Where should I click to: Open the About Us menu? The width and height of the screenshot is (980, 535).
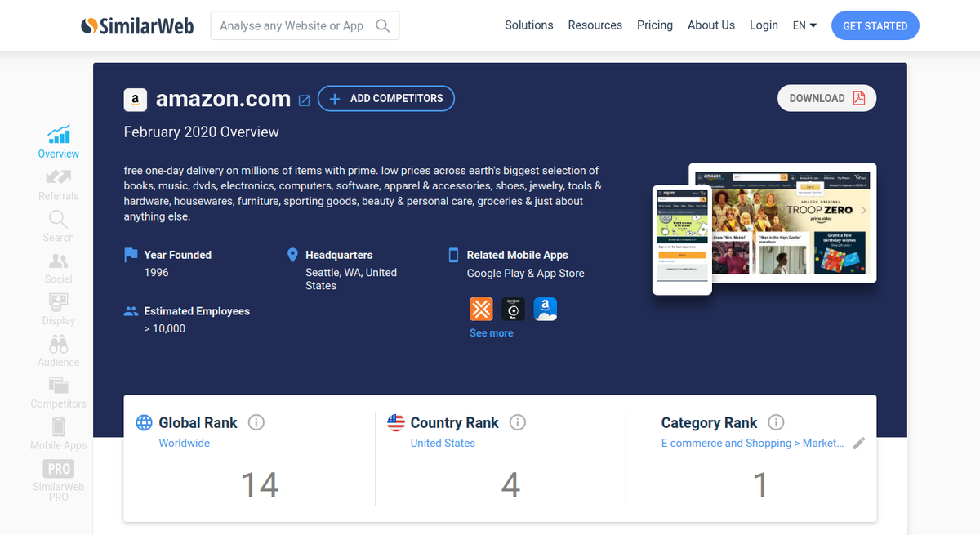[711, 25]
